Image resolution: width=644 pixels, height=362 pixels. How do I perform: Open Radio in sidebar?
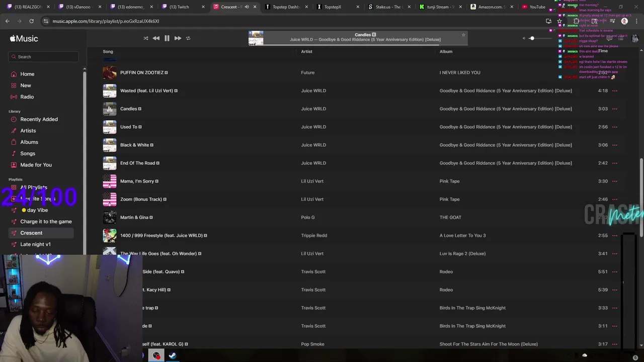[27, 97]
